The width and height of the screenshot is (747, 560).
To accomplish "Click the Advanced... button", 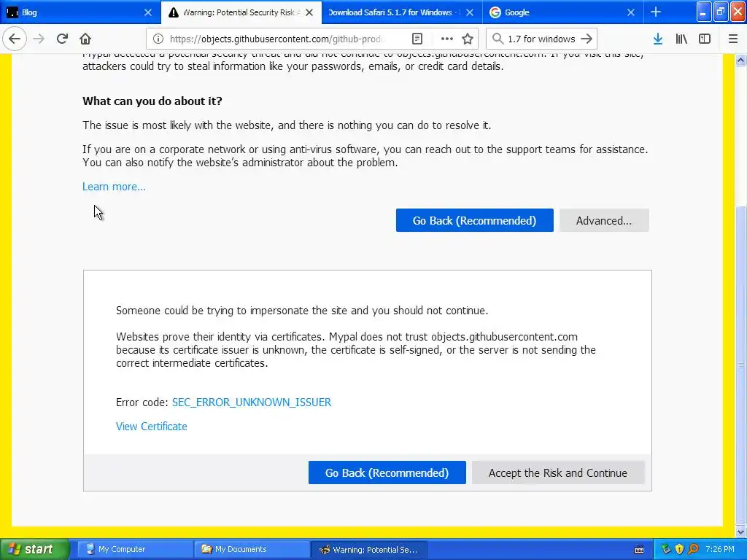I will pos(604,220).
